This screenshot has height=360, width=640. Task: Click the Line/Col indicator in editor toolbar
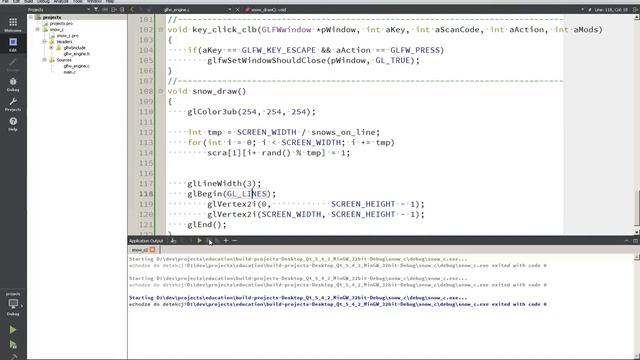pyautogui.click(x=611, y=9)
